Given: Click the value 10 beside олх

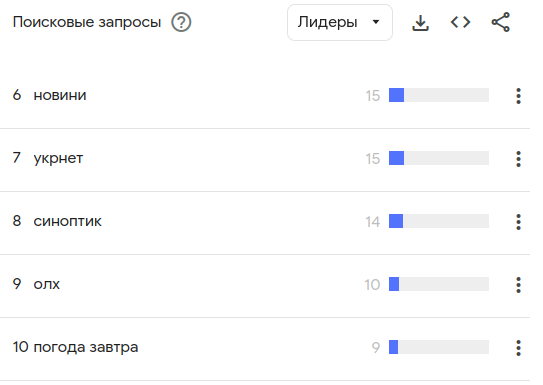Looking at the screenshot, I should coord(372,285).
